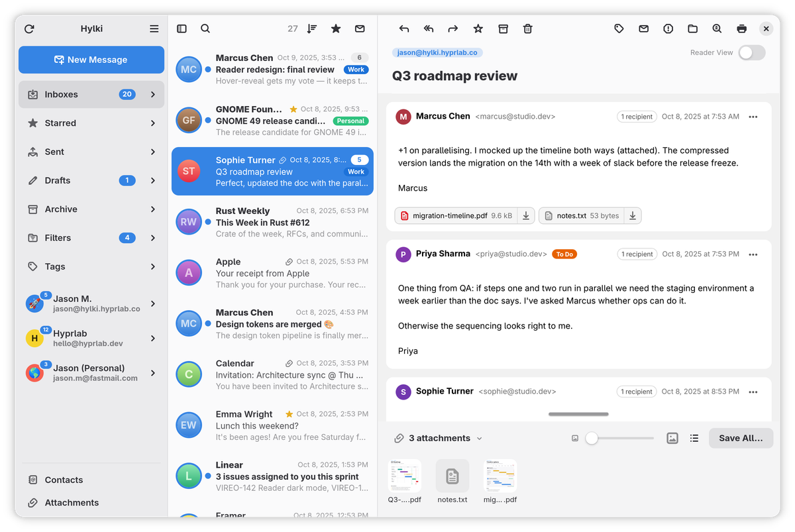Switch attachments to list view
Viewport: 795px width, 532px height.
pos(694,438)
